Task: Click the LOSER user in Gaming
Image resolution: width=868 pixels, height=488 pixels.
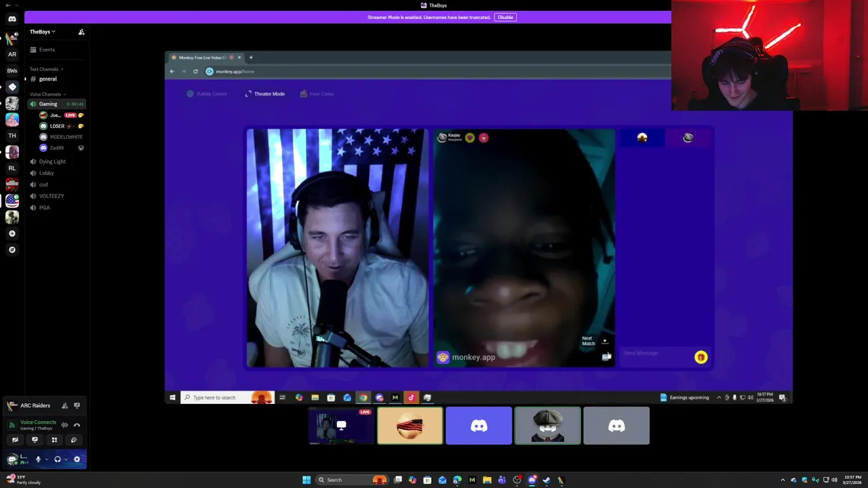Action: tap(57, 126)
